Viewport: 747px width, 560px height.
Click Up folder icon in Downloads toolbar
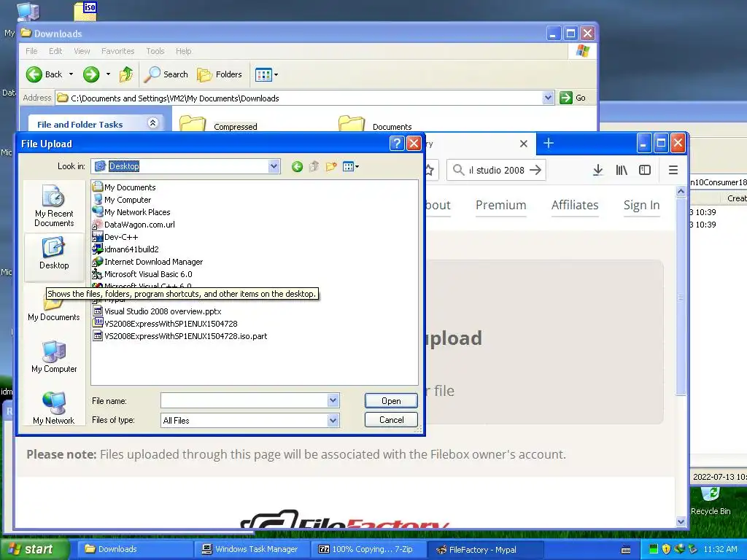(x=126, y=74)
